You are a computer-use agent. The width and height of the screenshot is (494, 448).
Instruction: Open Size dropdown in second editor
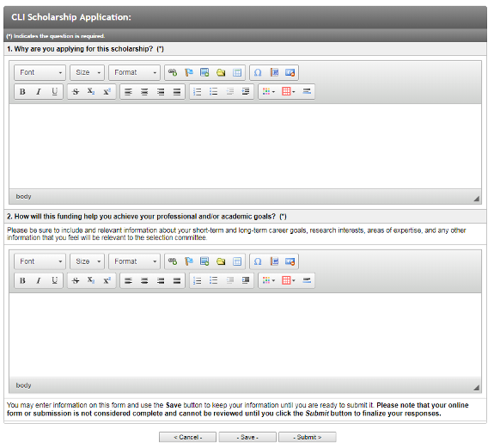pyautogui.click(x=88, y=261)
